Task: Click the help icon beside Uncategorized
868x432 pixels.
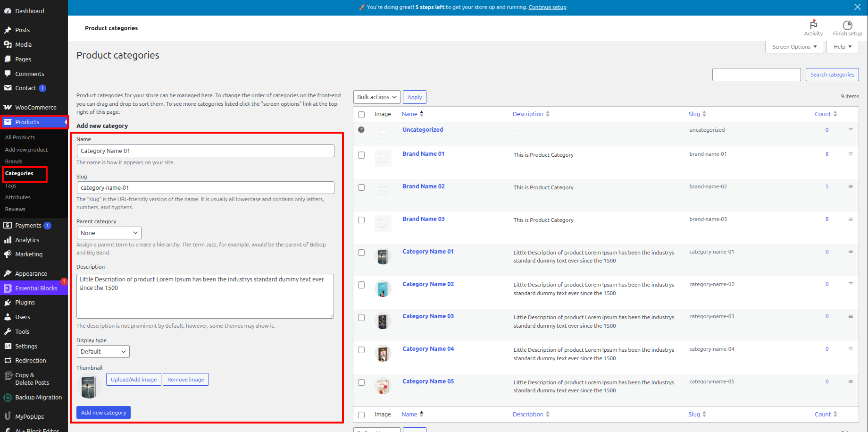Action: (x=361, y=130)
